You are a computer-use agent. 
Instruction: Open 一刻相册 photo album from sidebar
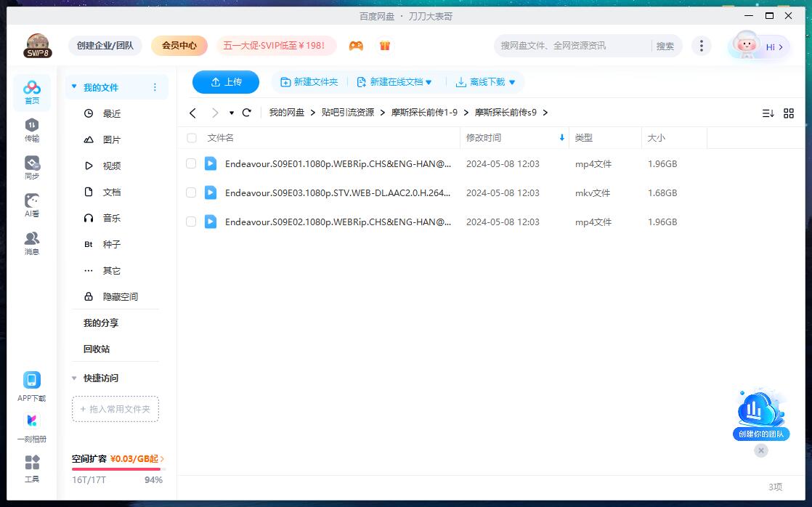coord(31,426)
